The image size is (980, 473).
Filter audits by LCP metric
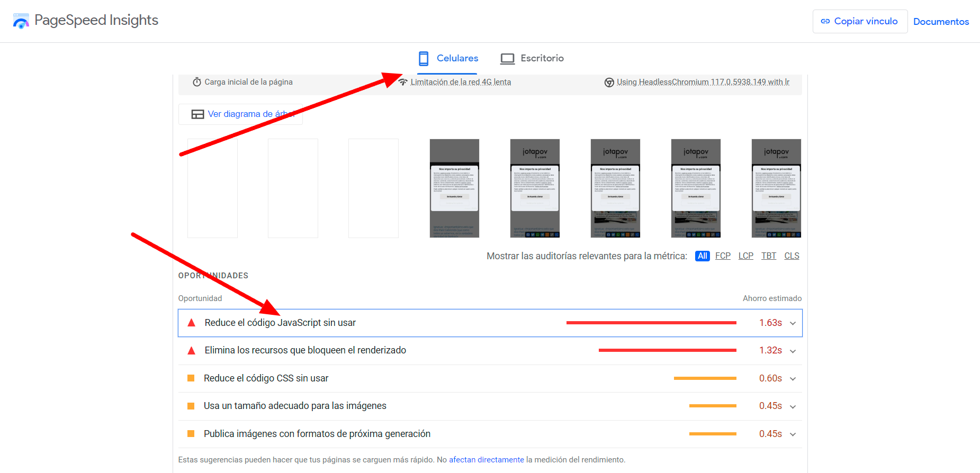746,256
